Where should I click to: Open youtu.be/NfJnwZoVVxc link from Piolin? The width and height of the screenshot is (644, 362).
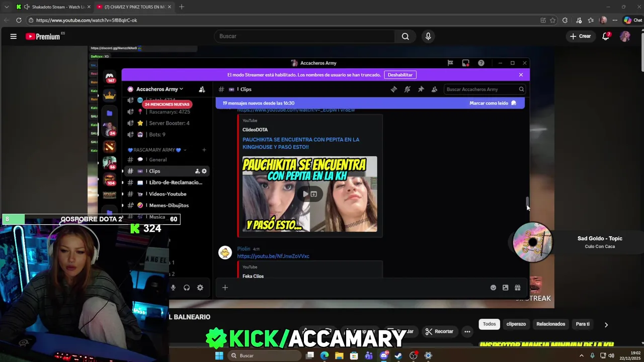(x=273, y=256)
